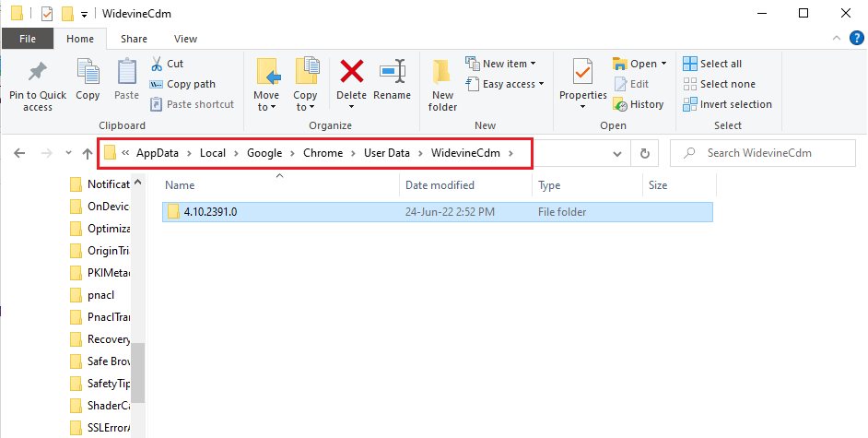The width and height of the screenshot is (868, 438).
Task: Click the red Delete icon
Action: point(351,72)
